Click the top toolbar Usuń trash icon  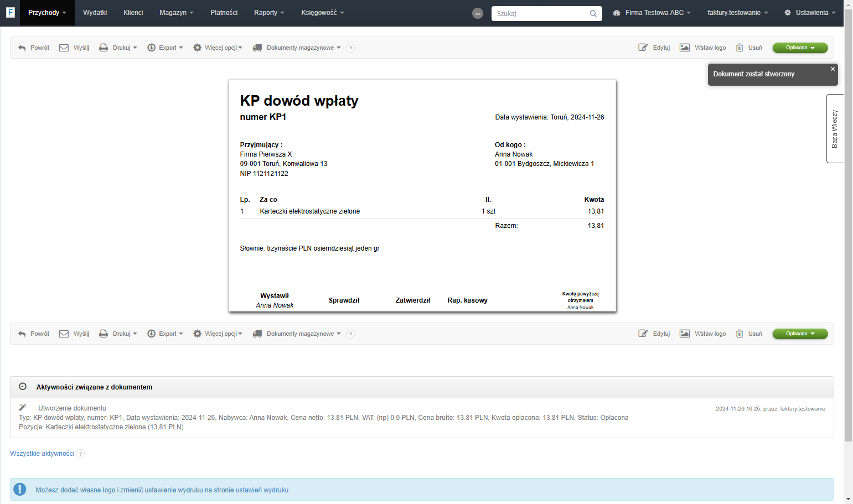(x=740, y=48)
